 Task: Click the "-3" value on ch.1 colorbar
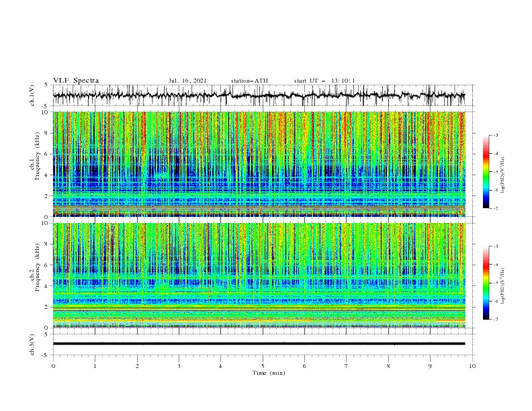[x=495, y=135]
